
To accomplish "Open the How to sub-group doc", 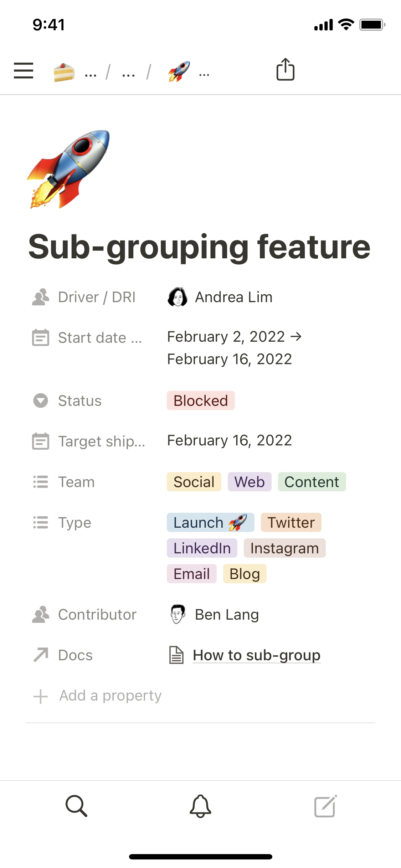I will click(x=256, y=655).
